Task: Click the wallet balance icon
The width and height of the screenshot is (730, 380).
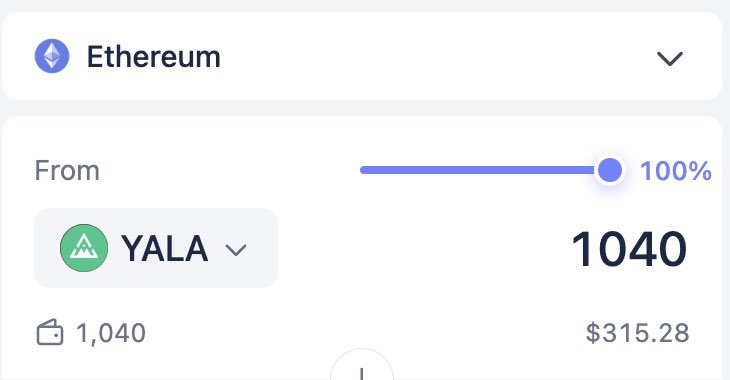Action: [x=50, y=332]
